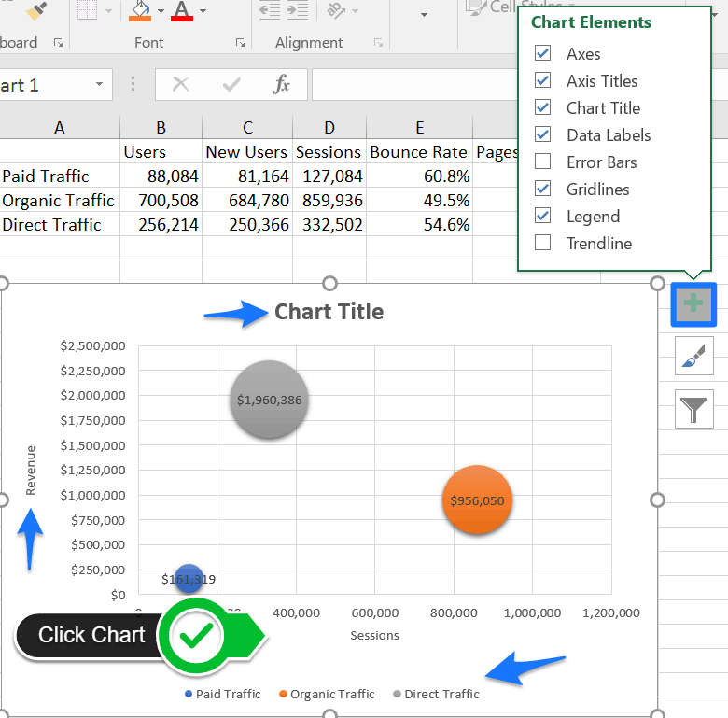Image resolution: width=728 pixels, height=718 pixels.
Task: Click the Borders icon in the Font group
Action: [x=88, y=9]
